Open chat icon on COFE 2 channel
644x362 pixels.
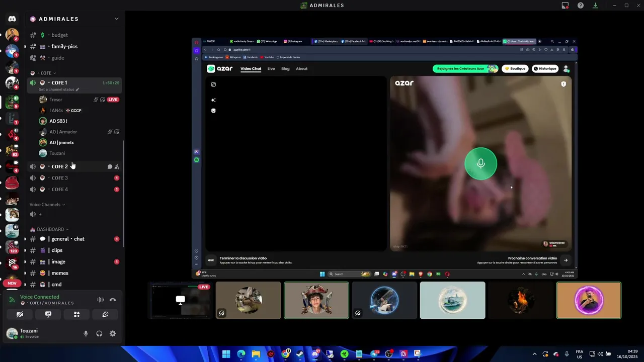(x=110, y=166)
